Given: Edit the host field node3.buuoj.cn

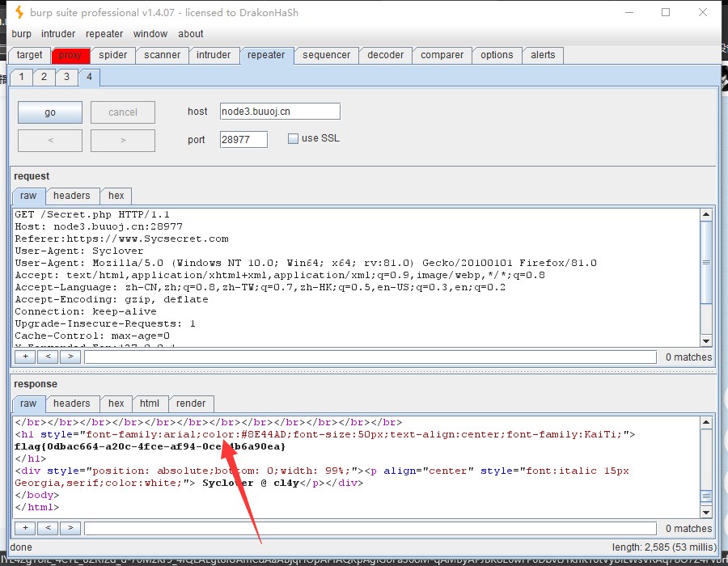Looking at the screenshot, I should click(280, 112).
